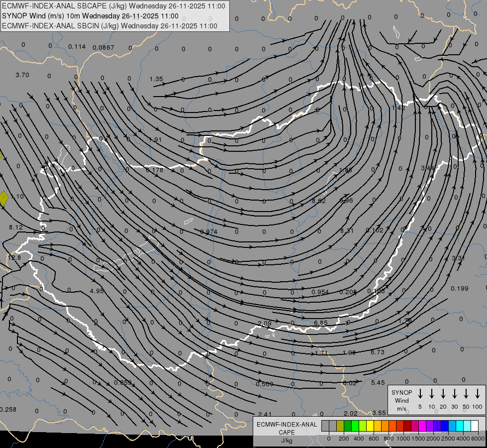Click the wind arrow above 20 m/s

tap(443, 393)
